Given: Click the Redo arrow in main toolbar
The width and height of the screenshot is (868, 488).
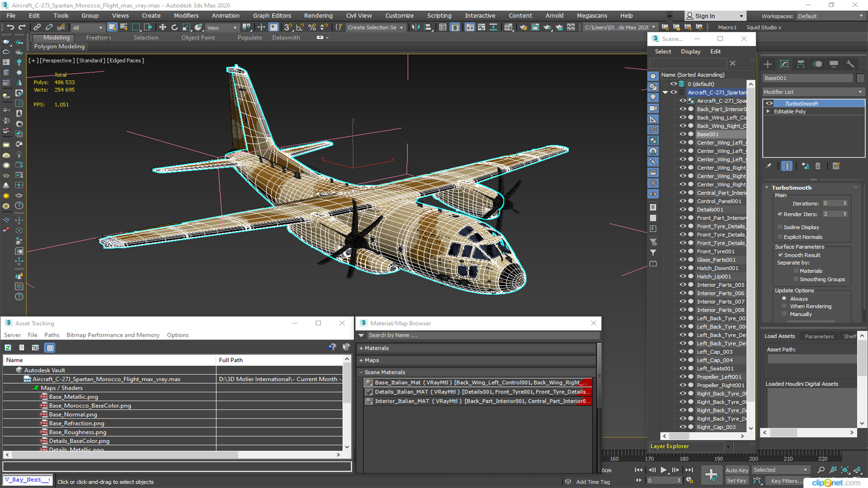Looking at the screenshot, I should pyautogui.click(x=22, y=28).
